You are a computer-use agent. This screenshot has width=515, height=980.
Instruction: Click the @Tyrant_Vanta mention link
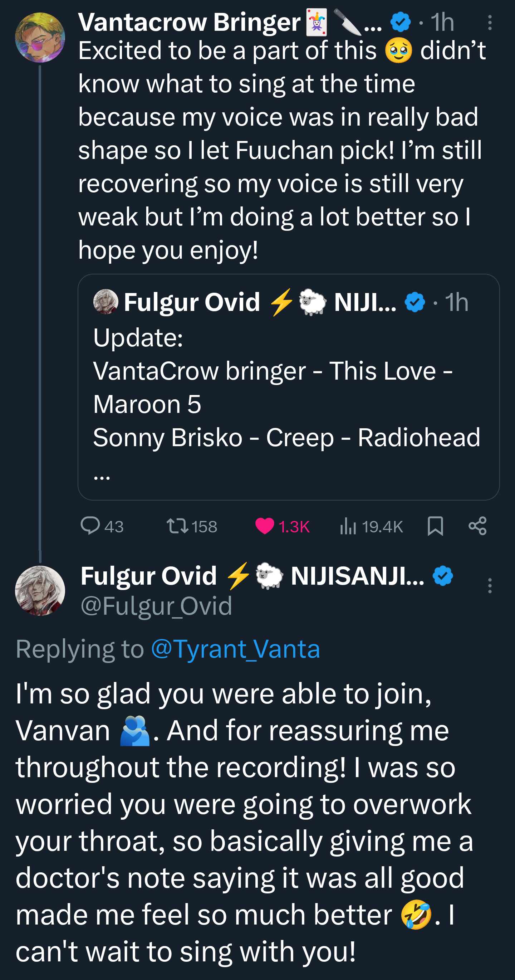[235, 649]
